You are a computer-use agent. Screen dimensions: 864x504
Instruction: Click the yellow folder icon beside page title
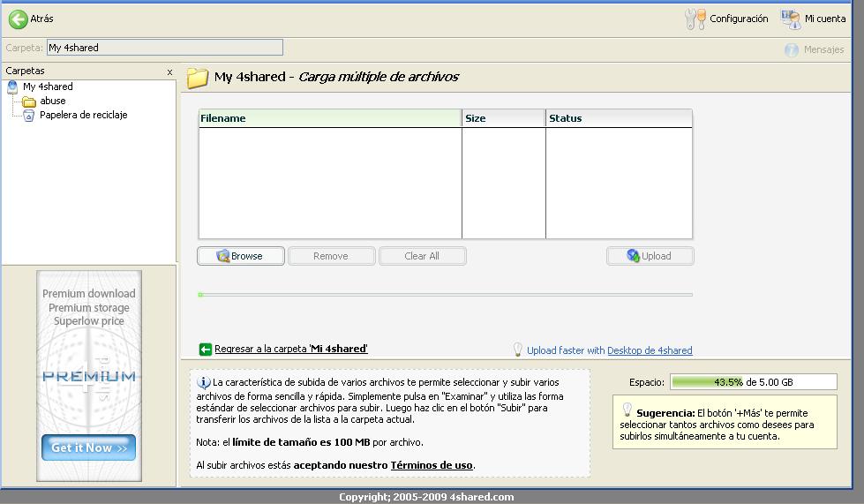tap(198, 78)
